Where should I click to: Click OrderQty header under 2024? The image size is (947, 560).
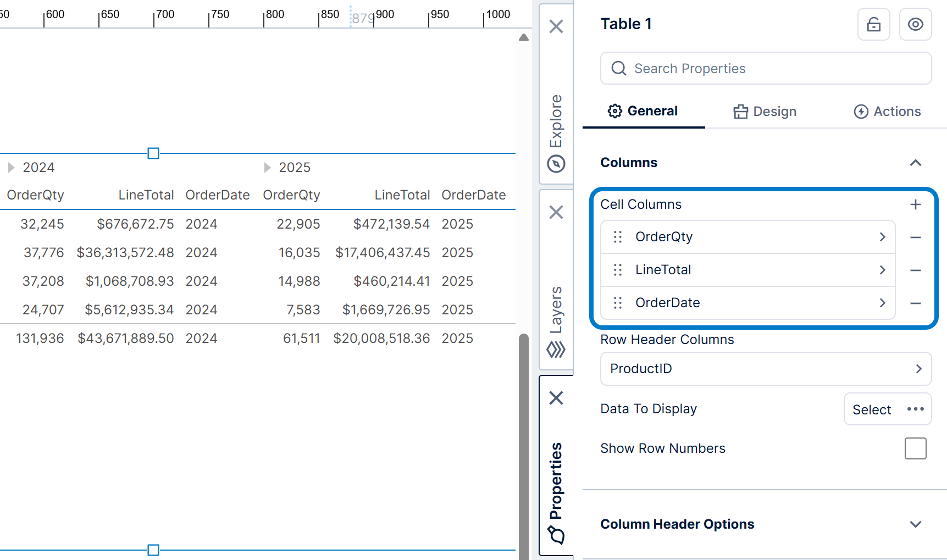(x=35, y=195)
